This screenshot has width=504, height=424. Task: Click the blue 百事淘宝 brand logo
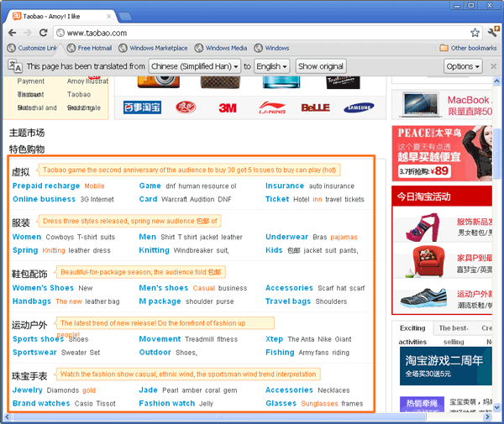(x=143, y=107)
